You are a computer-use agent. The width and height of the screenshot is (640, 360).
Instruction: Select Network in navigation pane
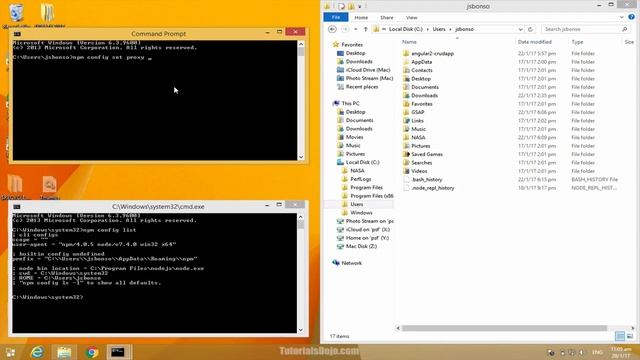[x=351, y=263]
